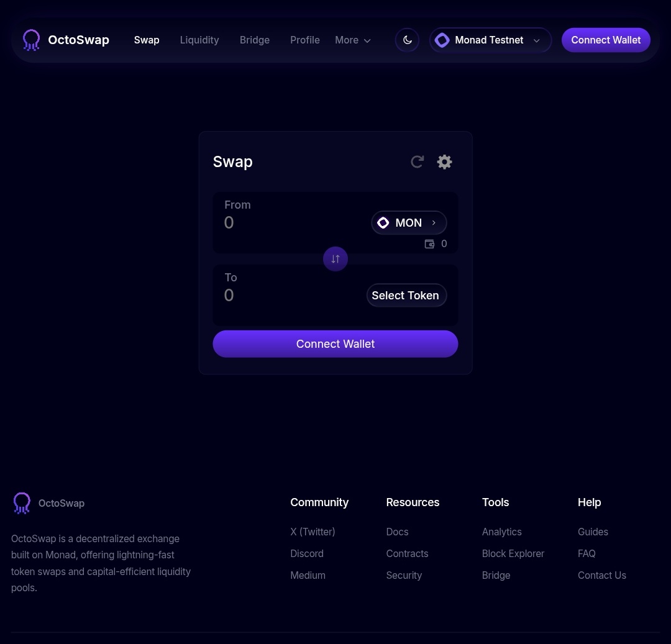Open swap settings gear icon
Image resolution: width=671 pixels, height=644 pixels.
(x=444, y=161)
